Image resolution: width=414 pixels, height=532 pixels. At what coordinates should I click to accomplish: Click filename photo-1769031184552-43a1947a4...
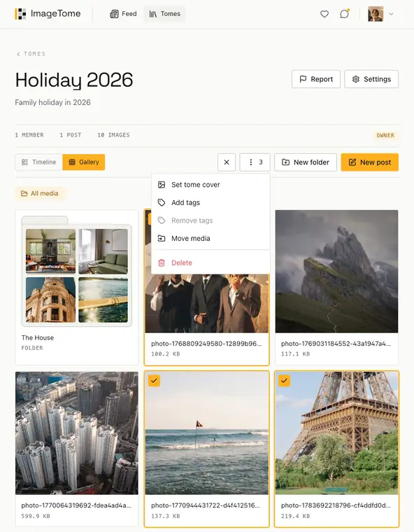[336, 344]
